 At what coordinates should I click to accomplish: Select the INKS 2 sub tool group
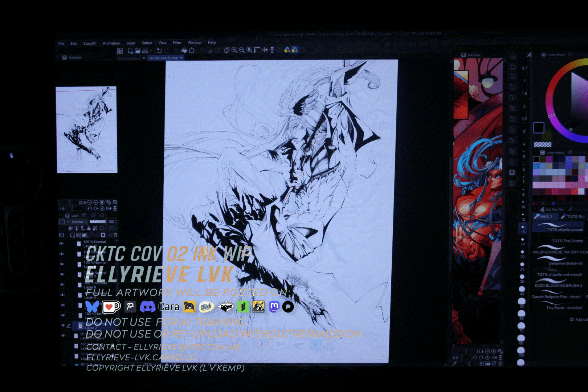(546, 217)
